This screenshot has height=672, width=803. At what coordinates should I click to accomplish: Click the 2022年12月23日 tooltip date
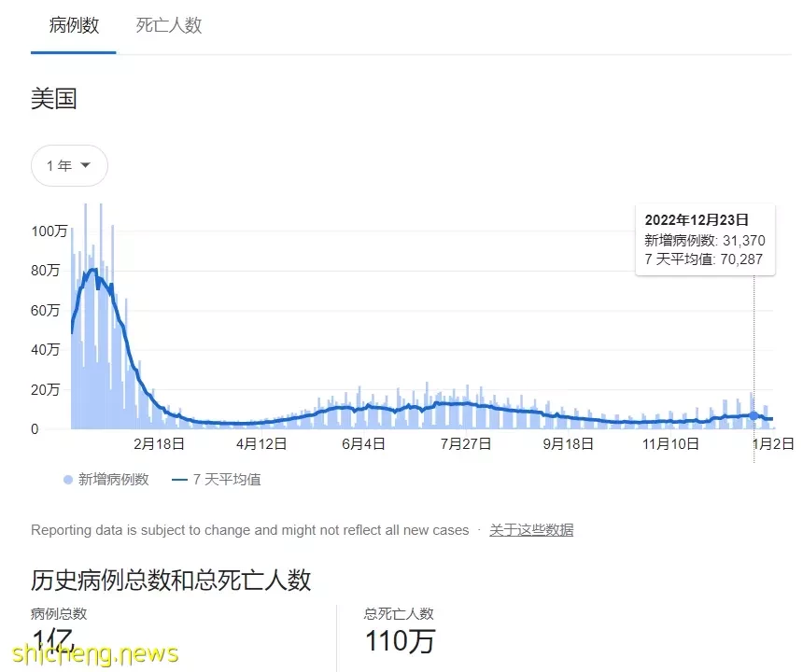point(697,219)
